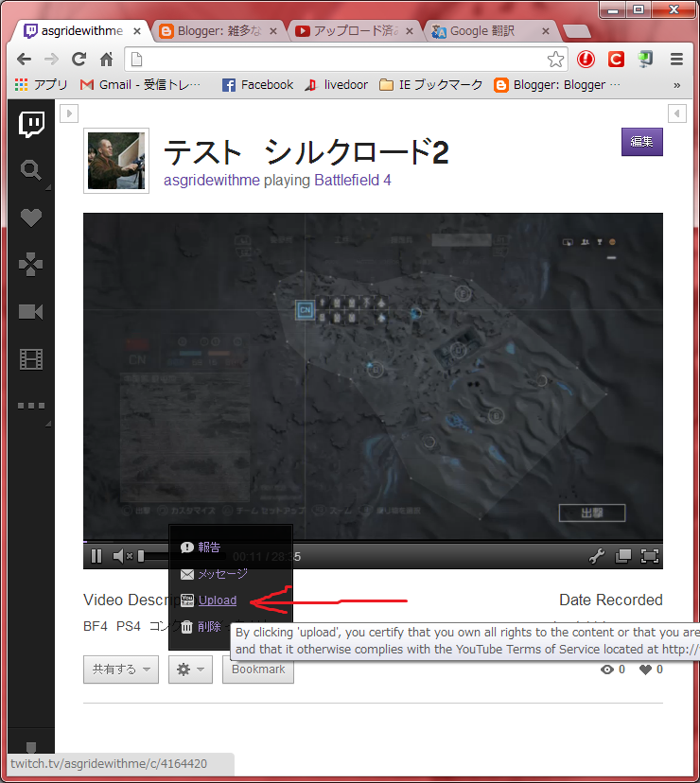Go forward in browser history
The height and width of the screenshot is (783, 700).
coord(51,60)
